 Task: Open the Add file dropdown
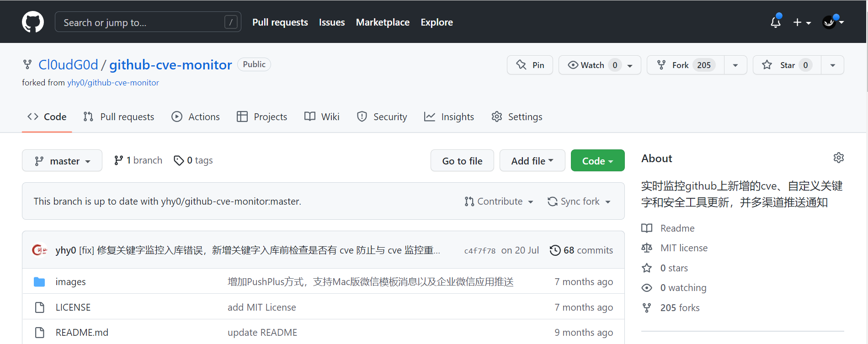(x=532, y=161)
